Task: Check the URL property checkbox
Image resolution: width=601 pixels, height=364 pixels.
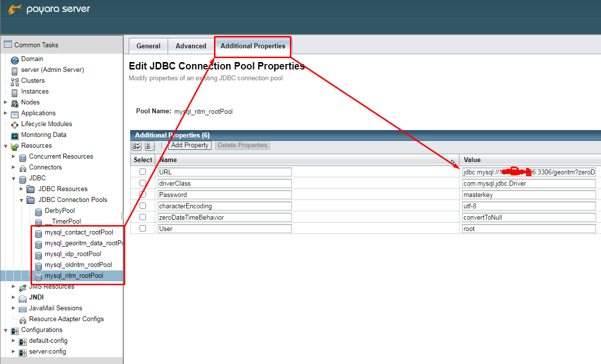Action: pyautogui.click(x=142, y=172)
